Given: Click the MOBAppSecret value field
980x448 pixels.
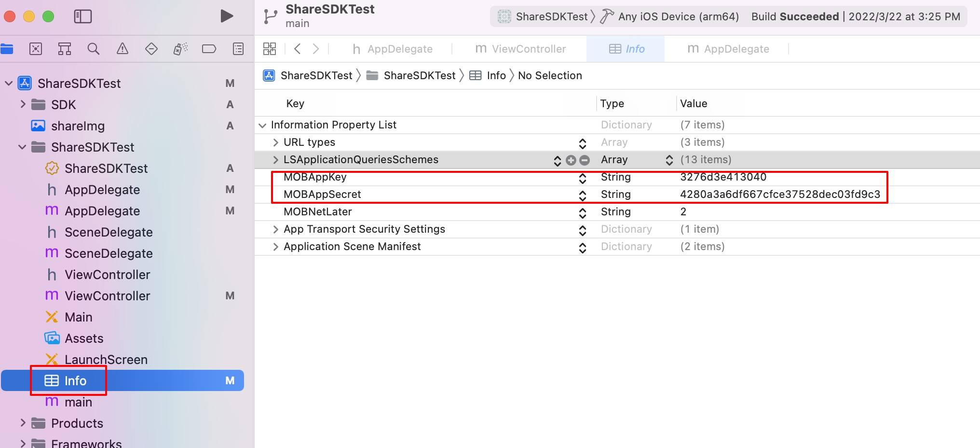Looking at the screenshot, I should (780, 194).
